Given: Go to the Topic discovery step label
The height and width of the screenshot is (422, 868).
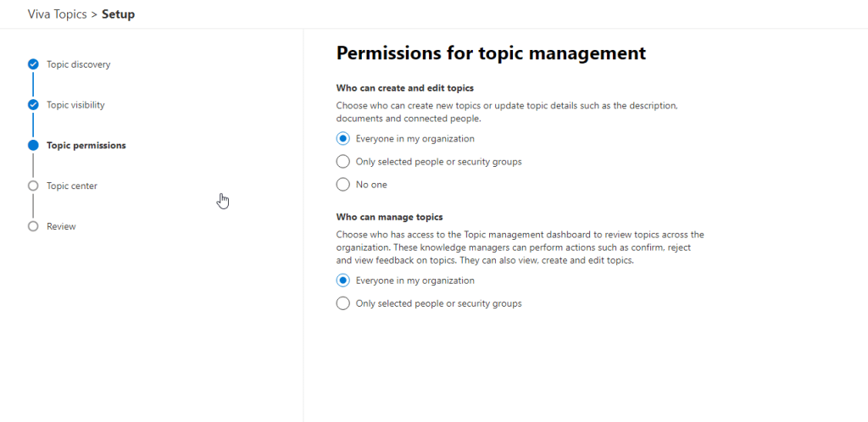Looking at the screenshot, I should click(x=78, y=64).
